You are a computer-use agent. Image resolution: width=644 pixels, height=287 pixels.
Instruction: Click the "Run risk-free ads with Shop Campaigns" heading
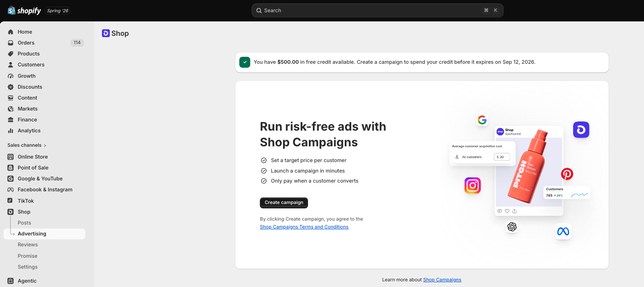[x=323, y=134]
